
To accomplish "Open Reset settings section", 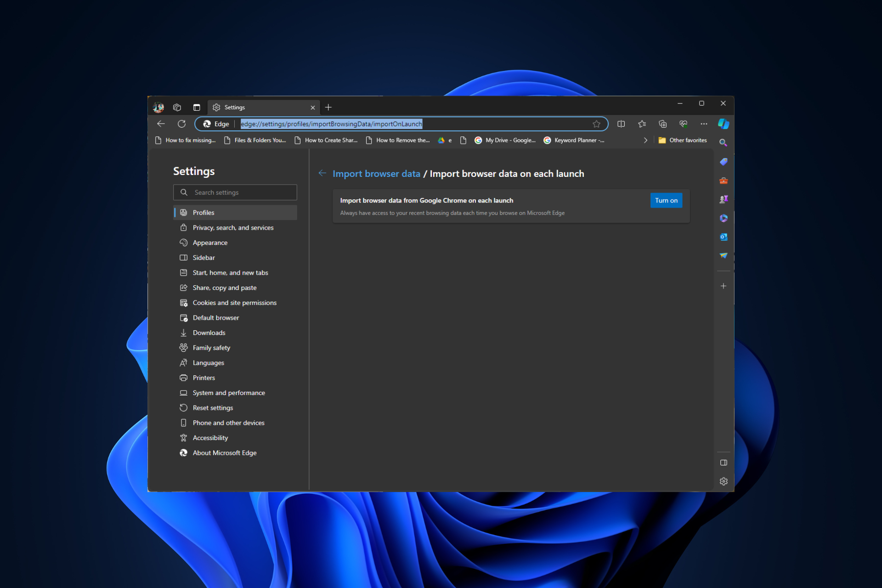I will [x=235, y=408].
